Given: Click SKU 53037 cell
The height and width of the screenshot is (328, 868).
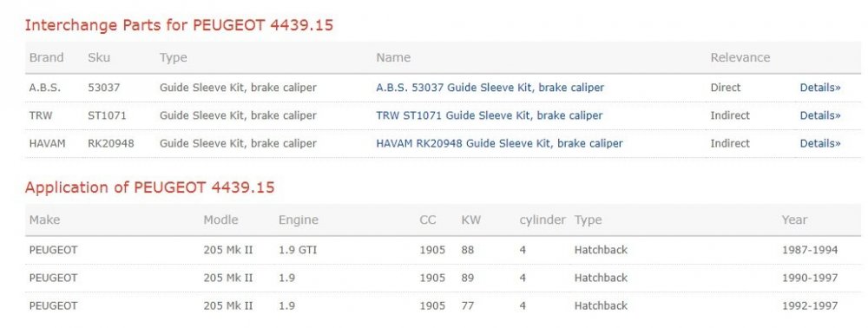Looking at the screenshot, I should coord(104,88).
